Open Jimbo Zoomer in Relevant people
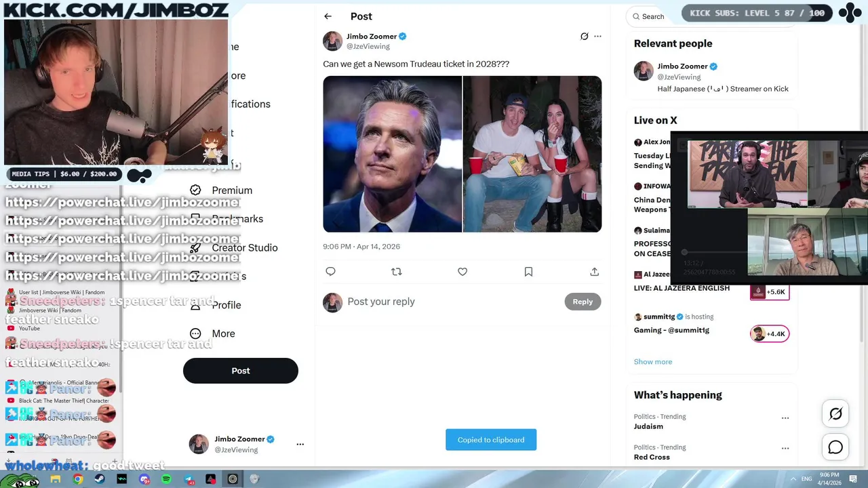 pyautogui.click(x=682, y=66)
